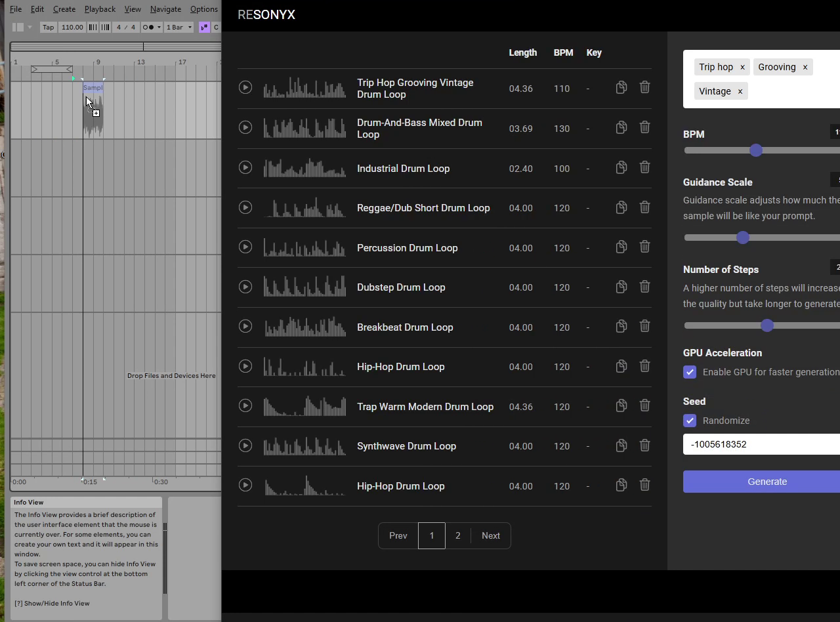Copy the Drum-And-Bass Mixed Drum Loop

point(621,127)
